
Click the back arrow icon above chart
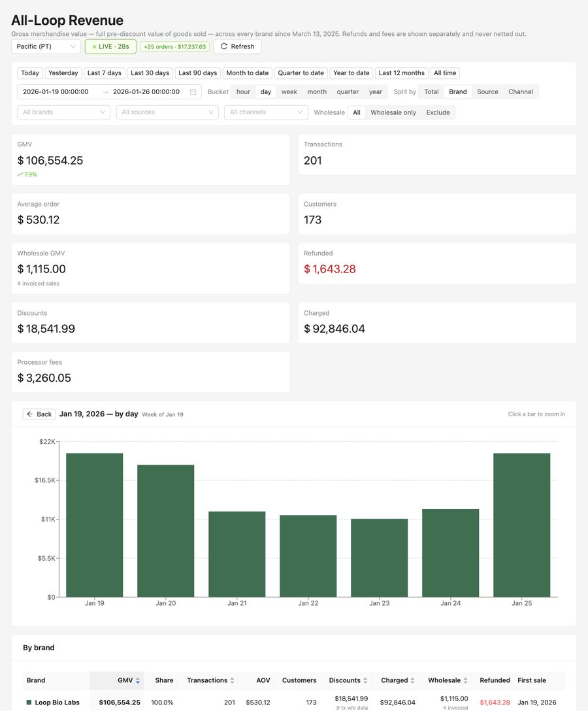point(30,414)
